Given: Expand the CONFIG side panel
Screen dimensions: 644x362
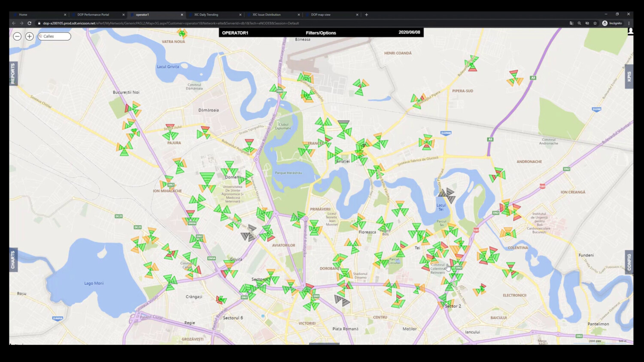Looking at the screenshot, I should click(629, 262).
